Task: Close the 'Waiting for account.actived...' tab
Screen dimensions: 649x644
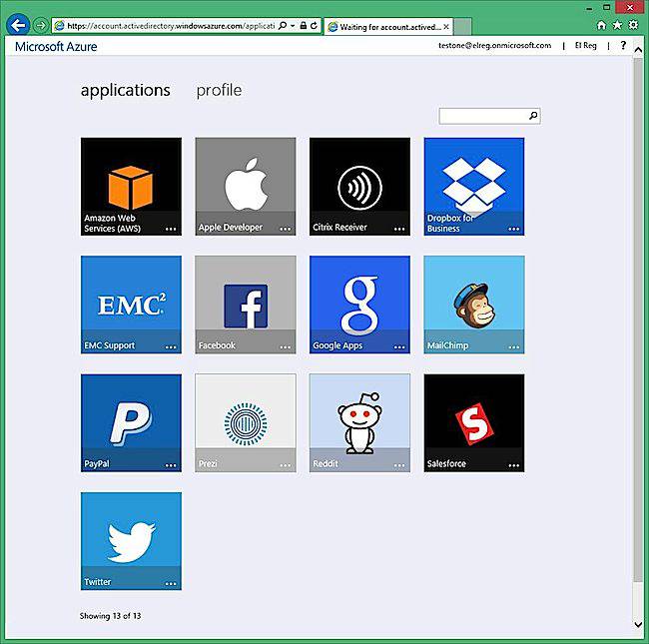Action: coord(446,27)
